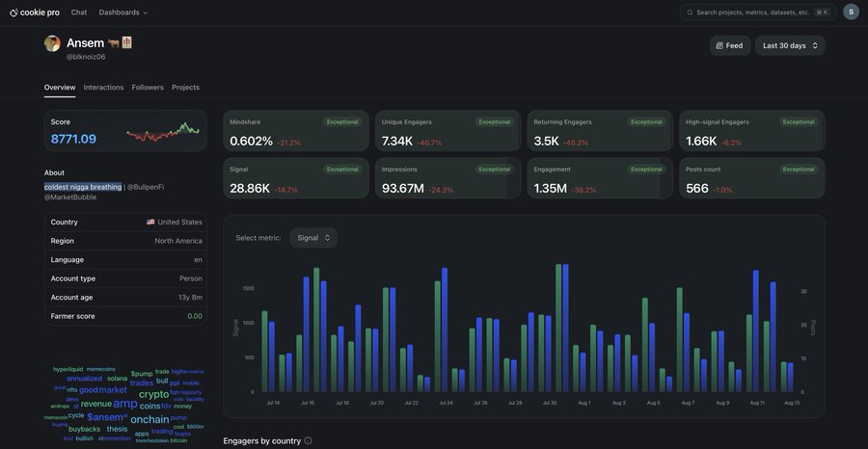Click the word 'hyperliquid' in word cloud

68,369
